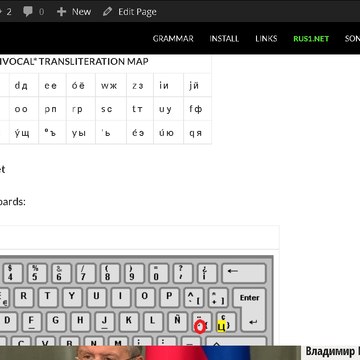Click the F key on keyboard image
Image resolution: width=360 pixels, height=360 pixels.
(x=31, y=322)
